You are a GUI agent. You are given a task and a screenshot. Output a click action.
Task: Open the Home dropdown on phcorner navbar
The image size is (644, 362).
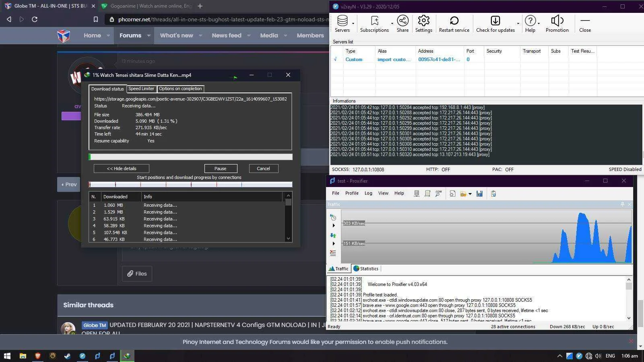[108, 35]
